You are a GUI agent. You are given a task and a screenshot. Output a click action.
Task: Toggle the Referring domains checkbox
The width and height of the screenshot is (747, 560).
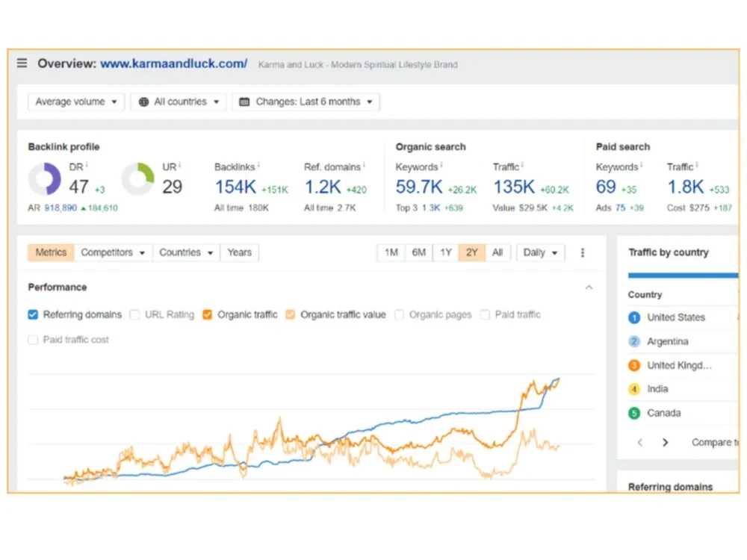click(x=33, y=315)
